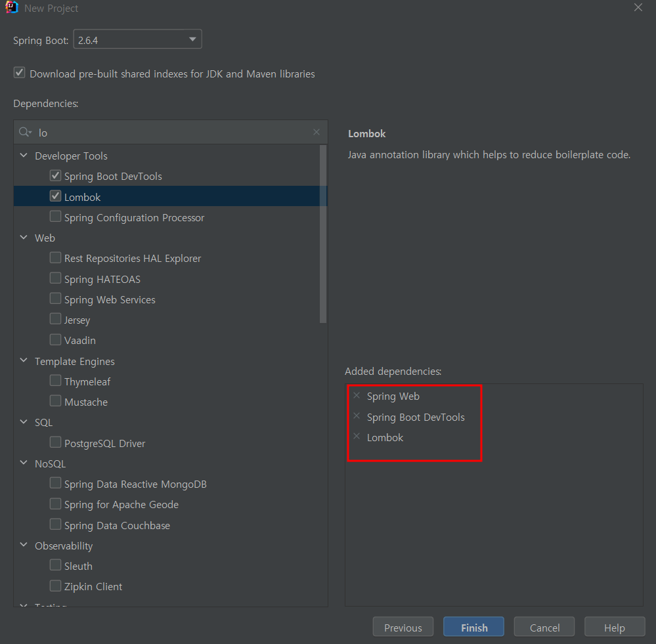This screenshot has width=656, height=644.
Task: Clear the dependency search text
Action: pyautogui.click(x=317, y=132)
